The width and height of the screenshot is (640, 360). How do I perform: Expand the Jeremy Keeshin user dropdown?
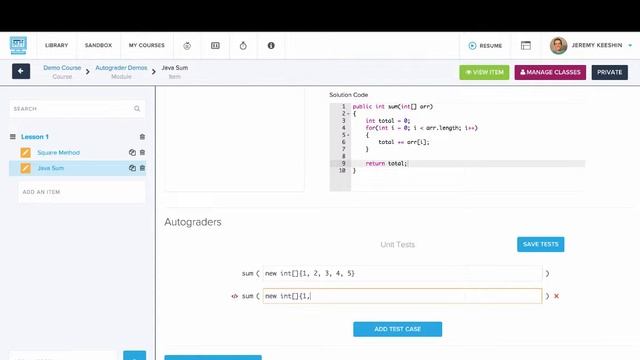pyautogui.click(x=630, y=45)
